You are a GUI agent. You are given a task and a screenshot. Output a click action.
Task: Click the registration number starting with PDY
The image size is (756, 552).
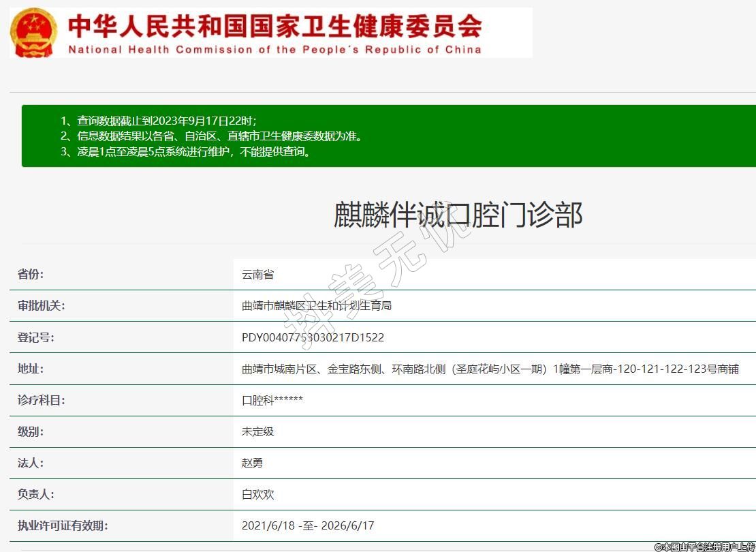[x=313, y=337]
